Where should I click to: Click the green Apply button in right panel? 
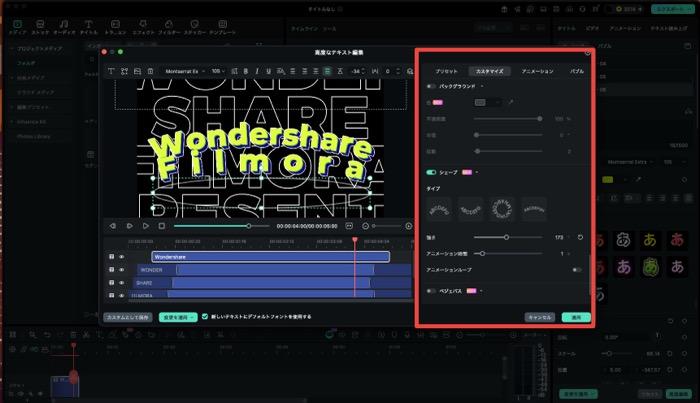coord(576,317)
